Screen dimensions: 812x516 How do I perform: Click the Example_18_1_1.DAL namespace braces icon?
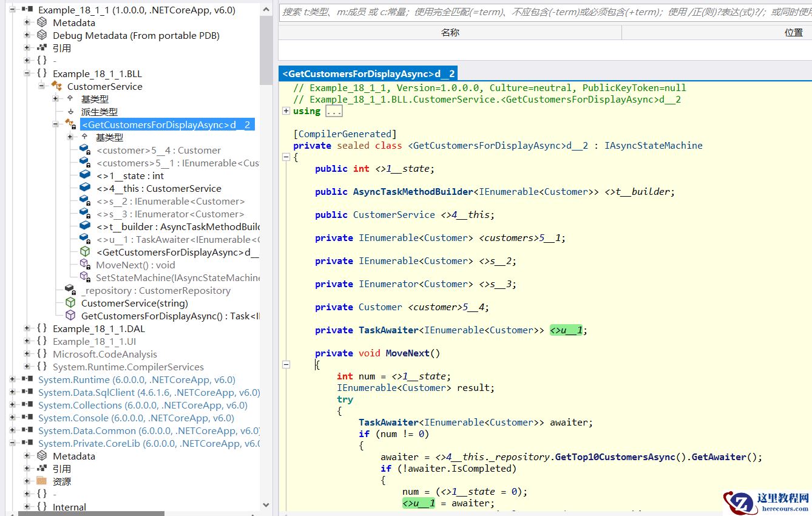(x=42, y=328)
